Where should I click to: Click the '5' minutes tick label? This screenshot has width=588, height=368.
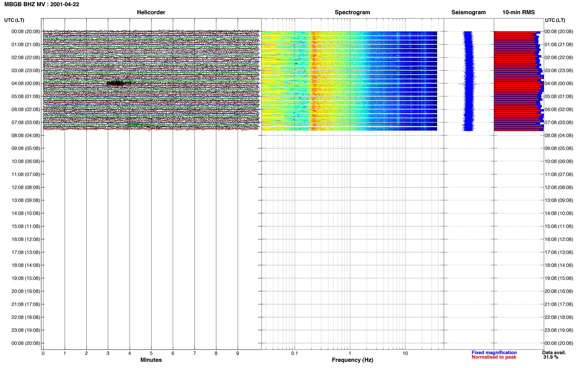[x=151, y=353]
